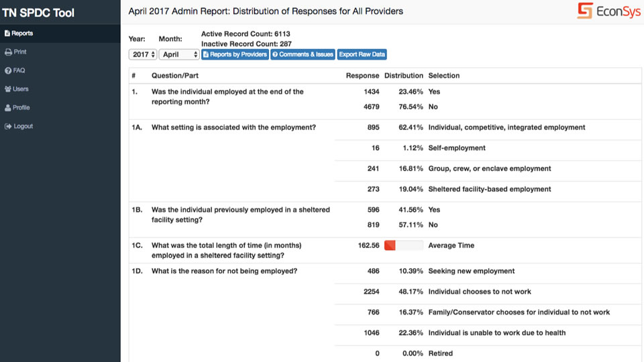Open the Year dropdown showing 2017

click(142, 54)
